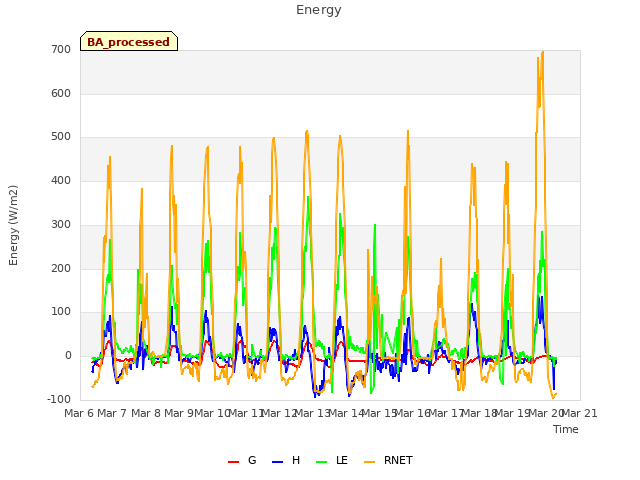The height and width of the screenshot is (480, 640).
Task: Click the Mar 6 x-axis label
Action: 79,413
